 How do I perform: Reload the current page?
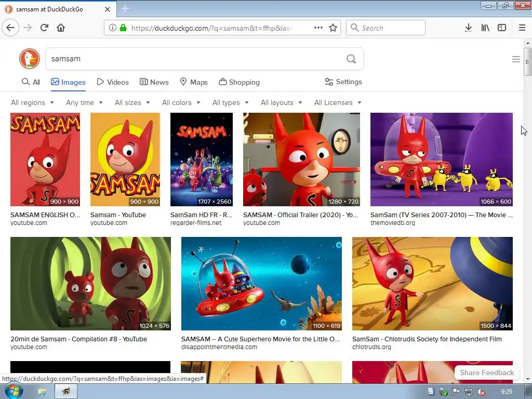point(44,28)
